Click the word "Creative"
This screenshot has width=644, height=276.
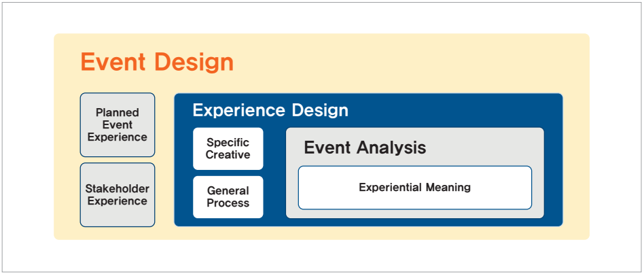[228, 154]
